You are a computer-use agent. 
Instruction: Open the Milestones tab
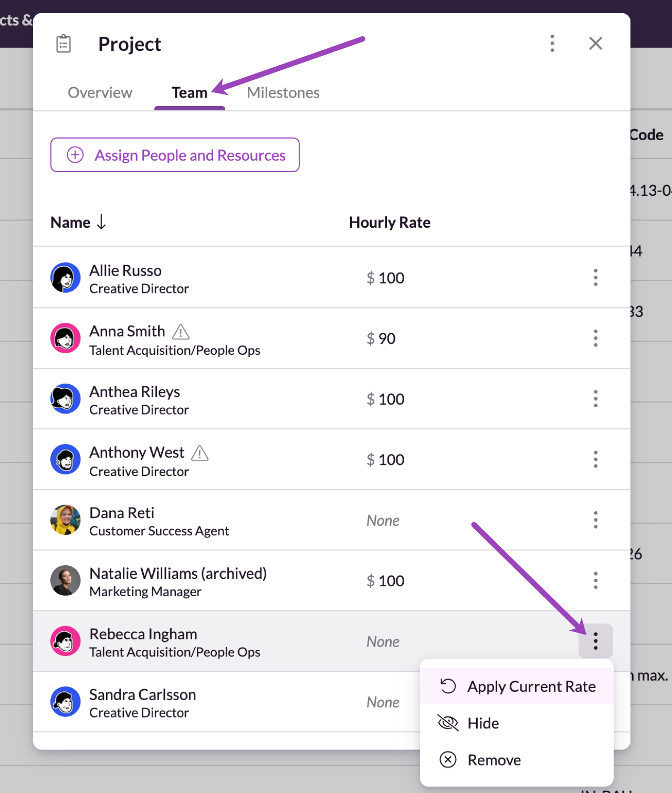coord(283,93)
